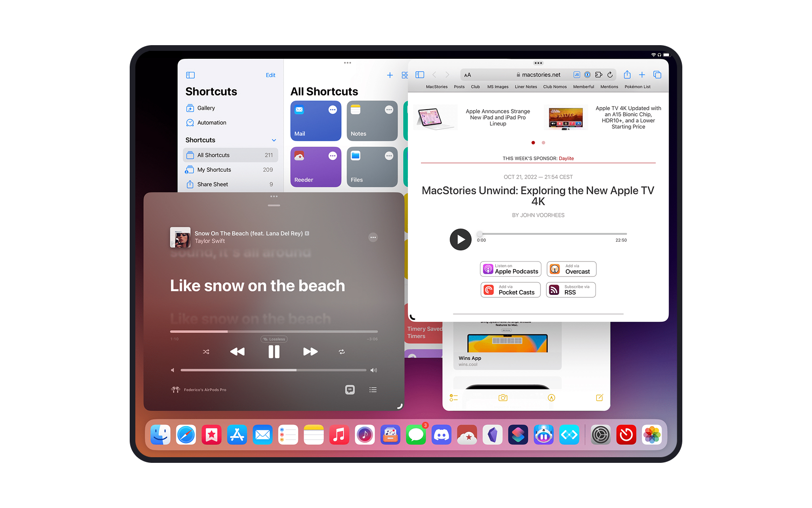
Task: Adjust the volume slider in the music player
Action: point(274,370)
